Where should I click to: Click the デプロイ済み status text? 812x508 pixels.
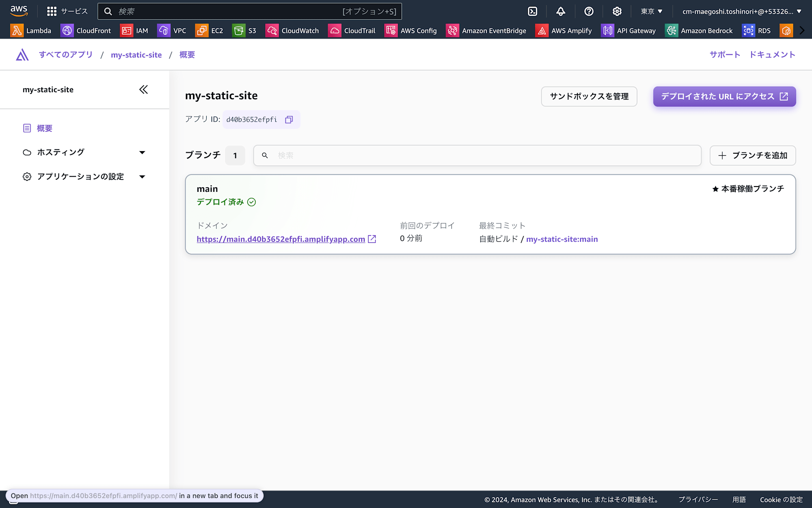220,202
